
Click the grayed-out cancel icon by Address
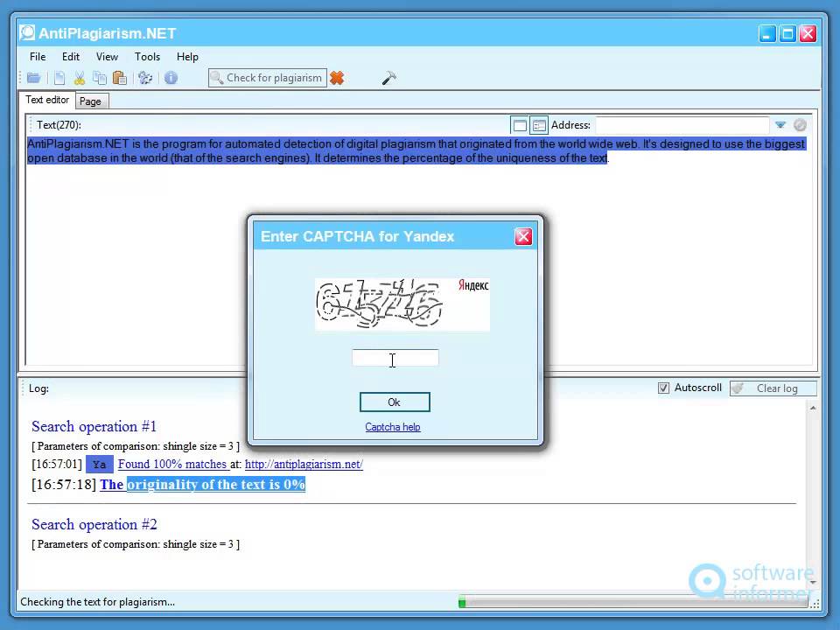tap(800, 125)
